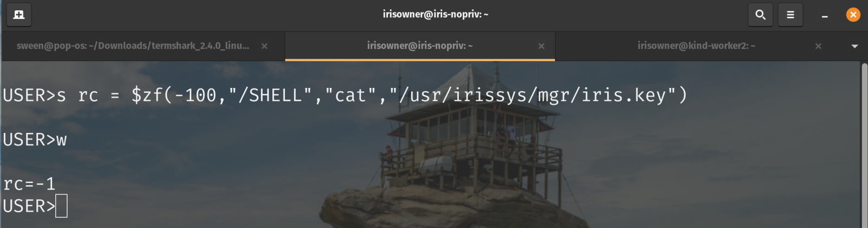
Task: Expand the tab list dropdown arrow
Action: coord(854,46)
